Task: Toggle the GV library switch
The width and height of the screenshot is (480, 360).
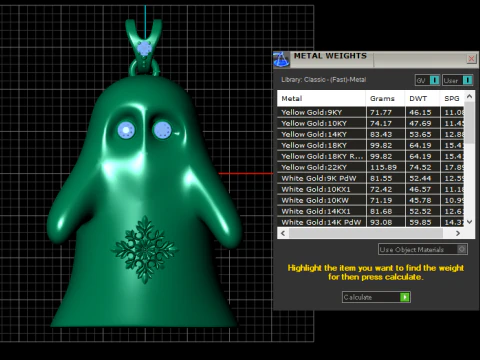Action: (427, 80)
